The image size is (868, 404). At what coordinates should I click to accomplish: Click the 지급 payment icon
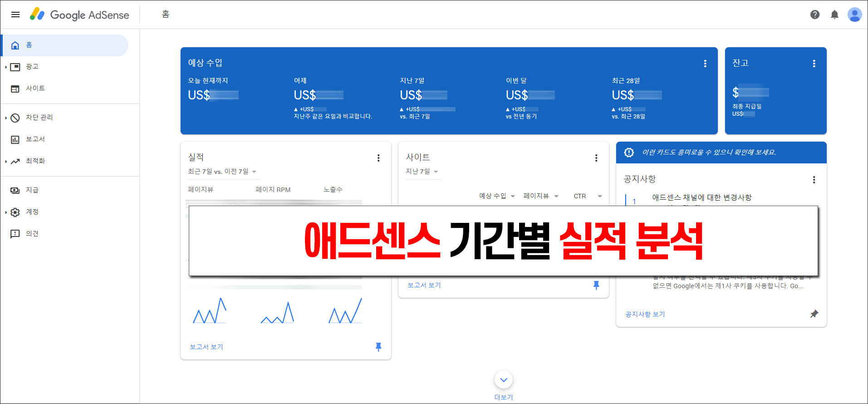[x=15, y=190]
